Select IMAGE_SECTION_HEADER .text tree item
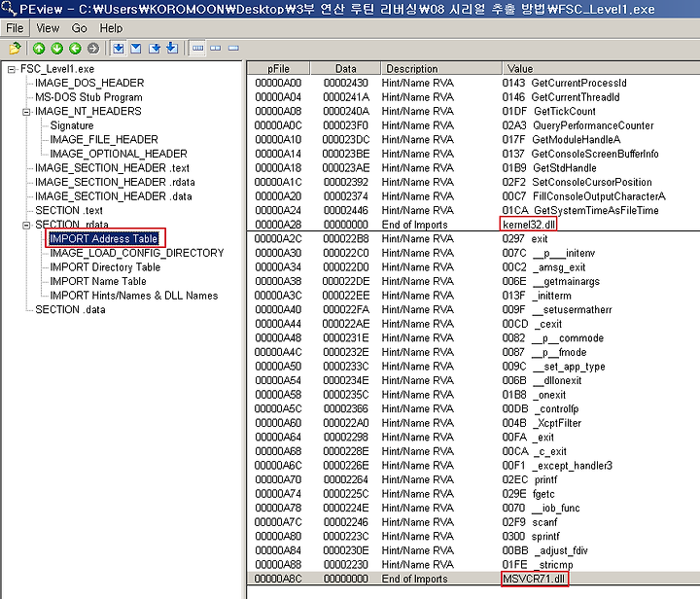Image resolution: width=700 pixels, height=599 pixels. pos(112,168)
